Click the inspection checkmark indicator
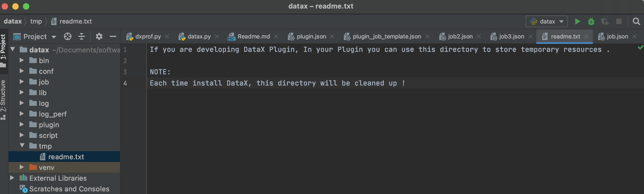Image resolution: width=644 pixels, height=194 pixels. pos(640,48)
